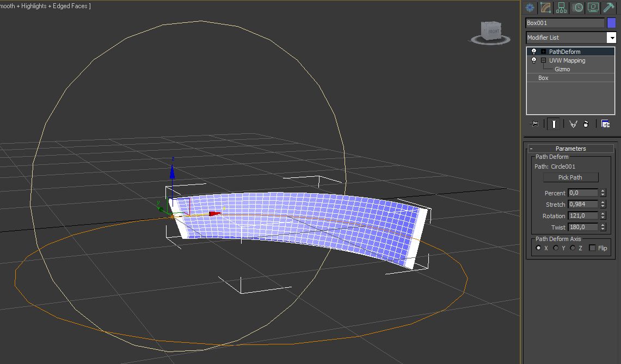
Task: Click the 'Path: Circle001' text
Action: (x=555, y=166)
